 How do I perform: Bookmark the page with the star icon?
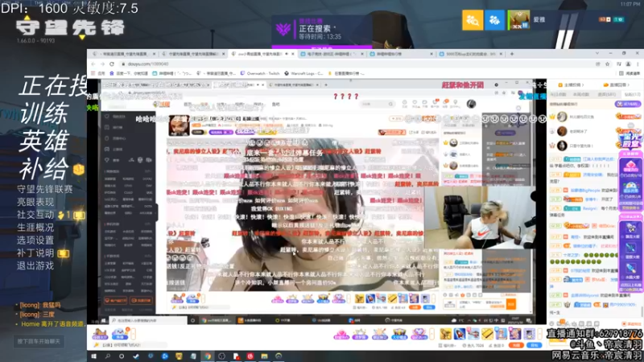click(x=608, y=64)
